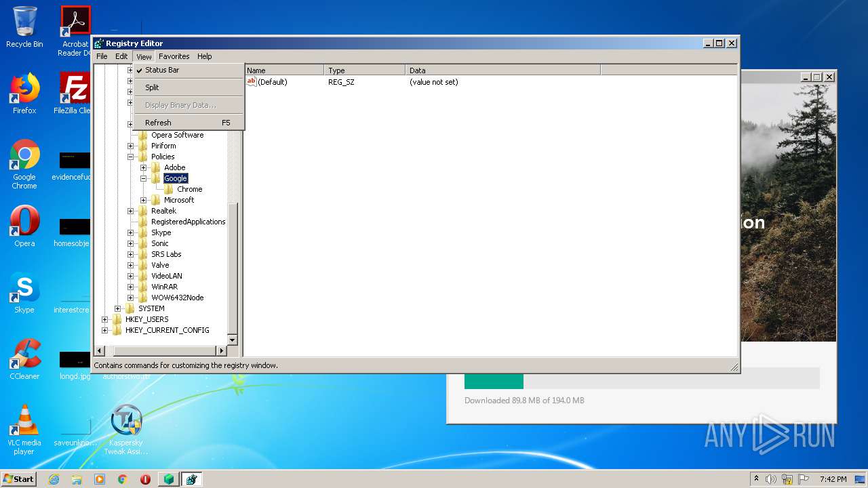Expand the WOW6432Node key

[x=131, y=298]
